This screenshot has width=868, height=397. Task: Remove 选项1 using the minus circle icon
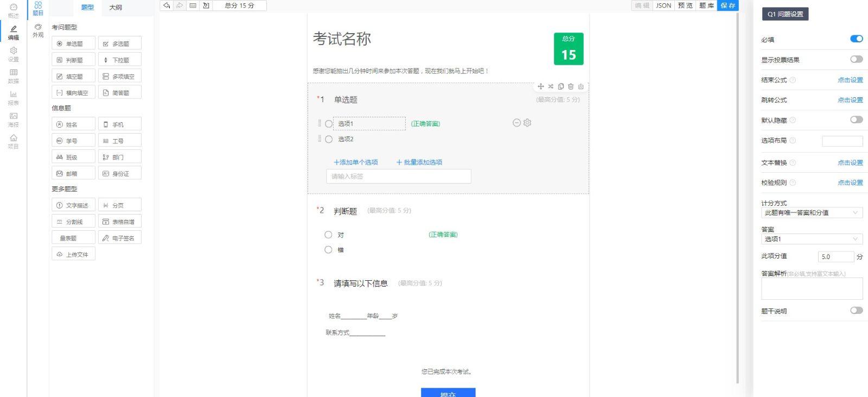point(516,123)
